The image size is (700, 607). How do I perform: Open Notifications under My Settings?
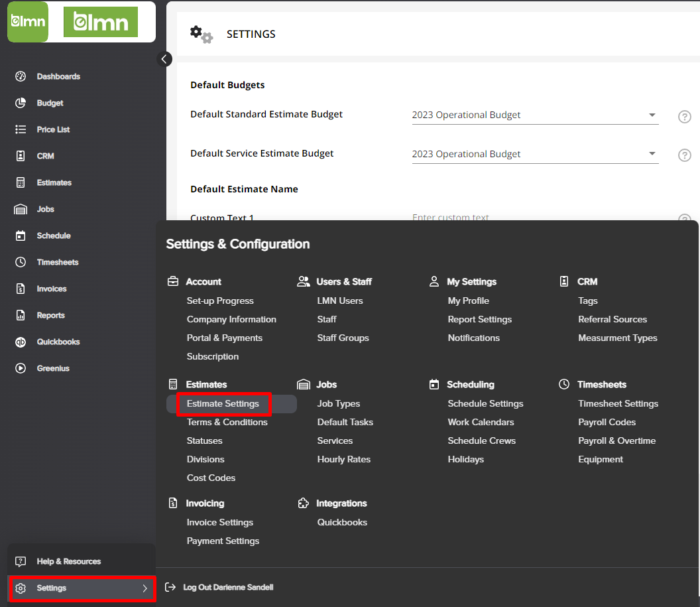tap(474, 338)
